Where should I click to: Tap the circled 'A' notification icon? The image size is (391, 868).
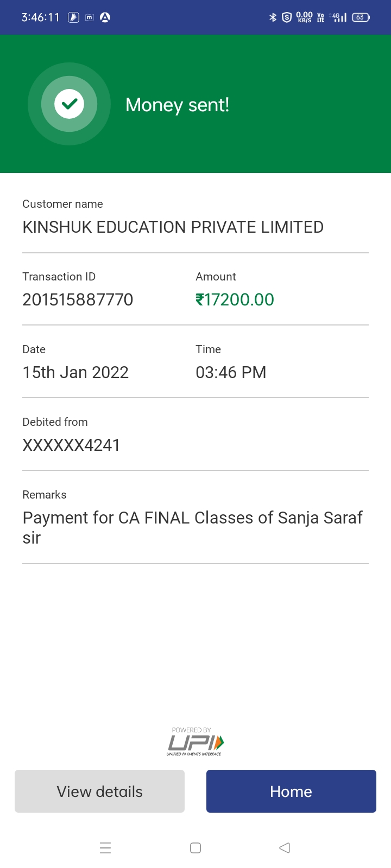click(105, 17)
